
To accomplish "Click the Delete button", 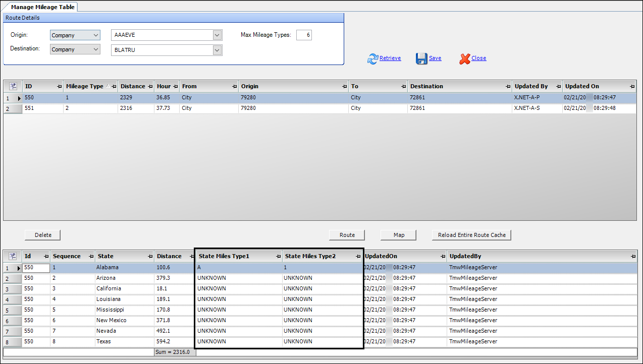I will (x=43, y=235).
